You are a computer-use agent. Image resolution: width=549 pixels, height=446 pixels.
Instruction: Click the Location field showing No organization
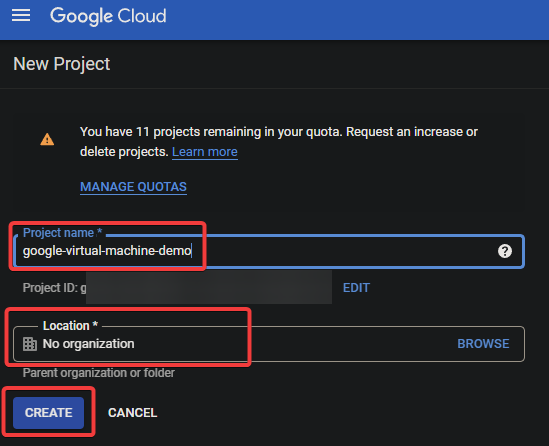coord(269,344)
